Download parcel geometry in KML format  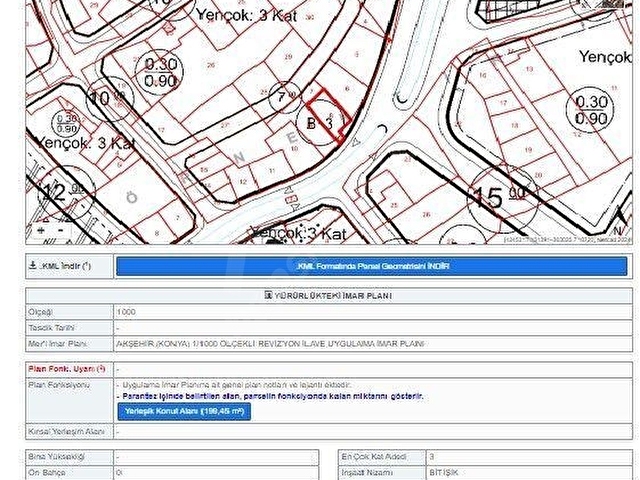(x=371, y=266)
